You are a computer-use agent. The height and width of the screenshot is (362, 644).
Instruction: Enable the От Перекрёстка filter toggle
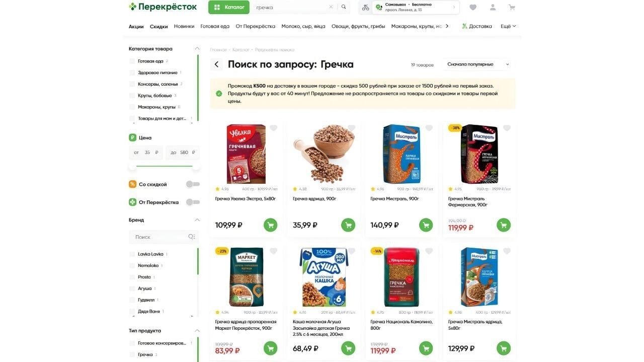tap(193, 202)
